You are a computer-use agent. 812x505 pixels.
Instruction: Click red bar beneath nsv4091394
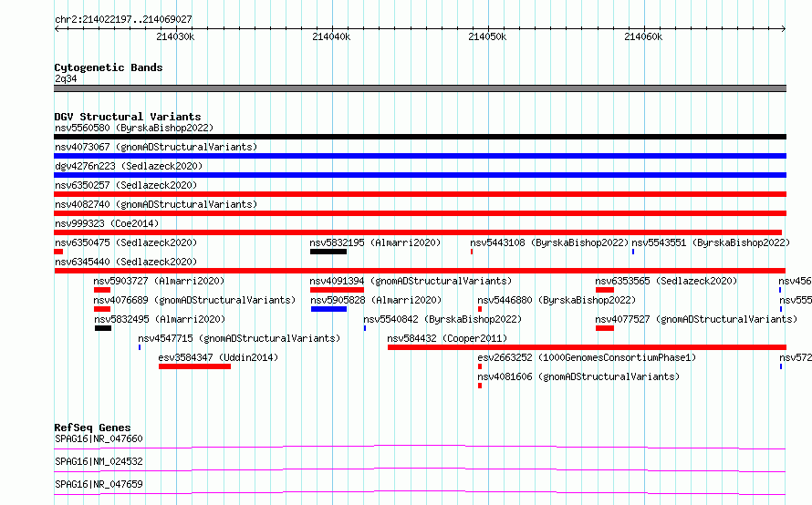338,290
